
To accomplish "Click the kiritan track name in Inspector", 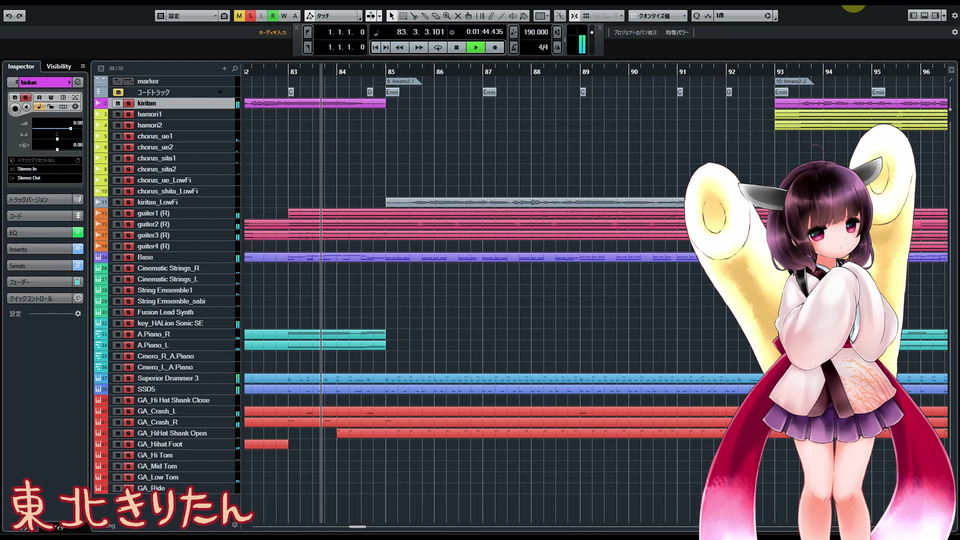I will point(45,82).
